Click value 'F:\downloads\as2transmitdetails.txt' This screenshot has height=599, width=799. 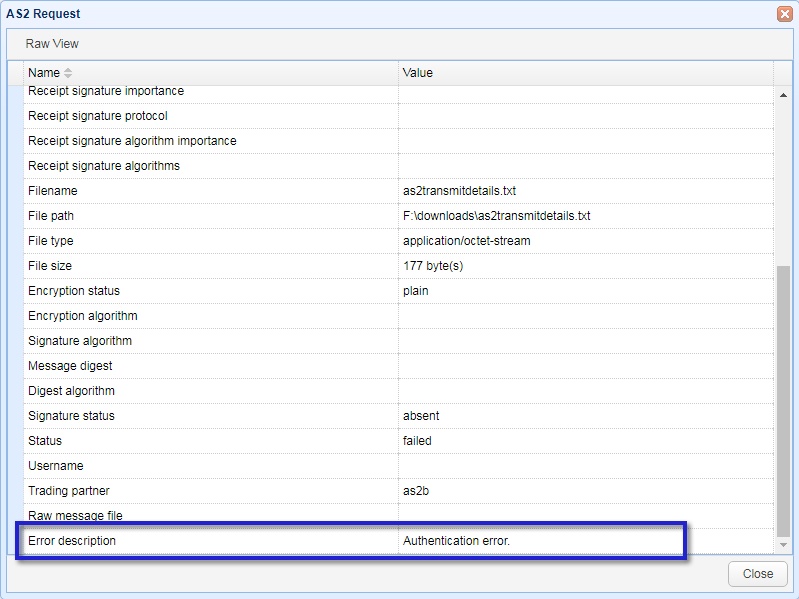click(x=496, y=216)
